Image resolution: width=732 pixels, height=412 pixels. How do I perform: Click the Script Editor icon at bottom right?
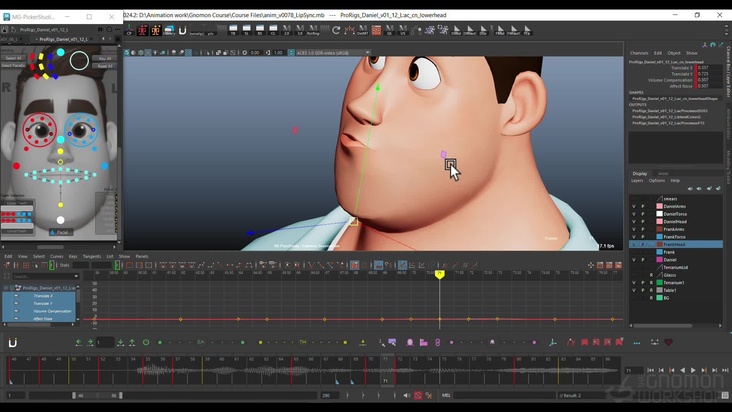click(x=725, y=395)
